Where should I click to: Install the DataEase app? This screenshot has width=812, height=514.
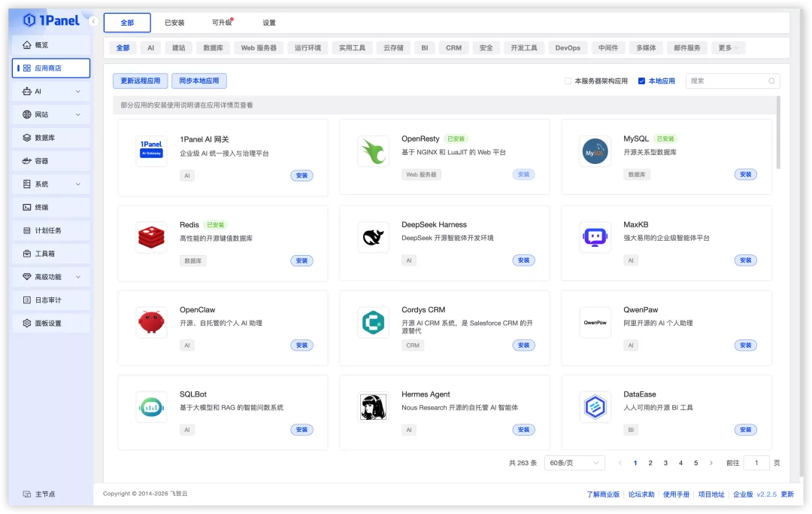coord(745,430)
